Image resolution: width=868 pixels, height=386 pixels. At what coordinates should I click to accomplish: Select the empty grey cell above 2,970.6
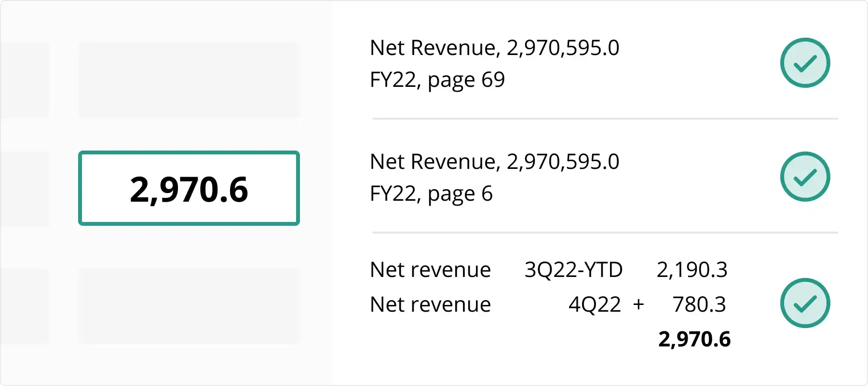click(x=189, y=80)
